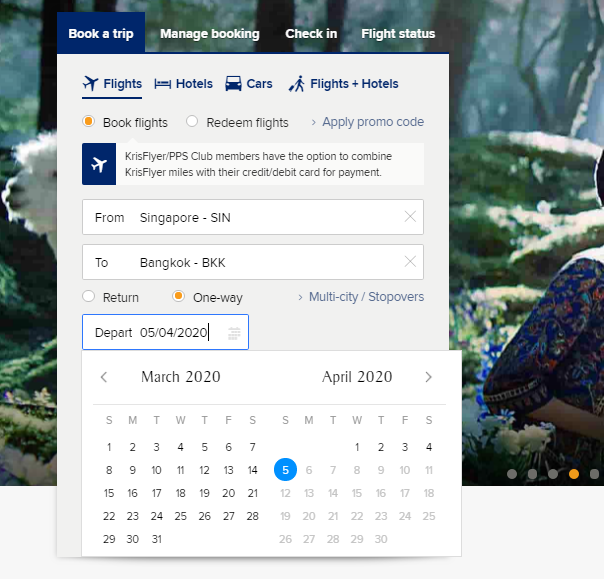Click the Depart date input field
604x579 pixels.
[x=165, y=332]
